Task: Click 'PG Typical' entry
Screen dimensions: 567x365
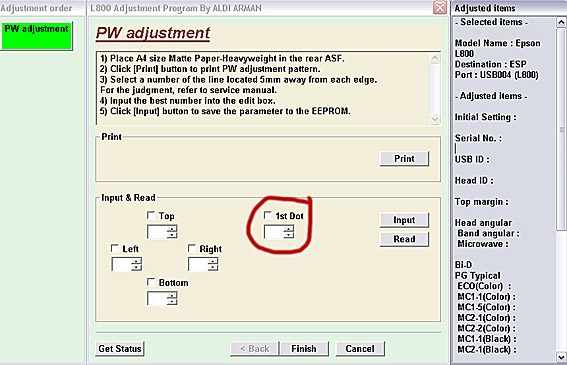Action: [478, 276]
